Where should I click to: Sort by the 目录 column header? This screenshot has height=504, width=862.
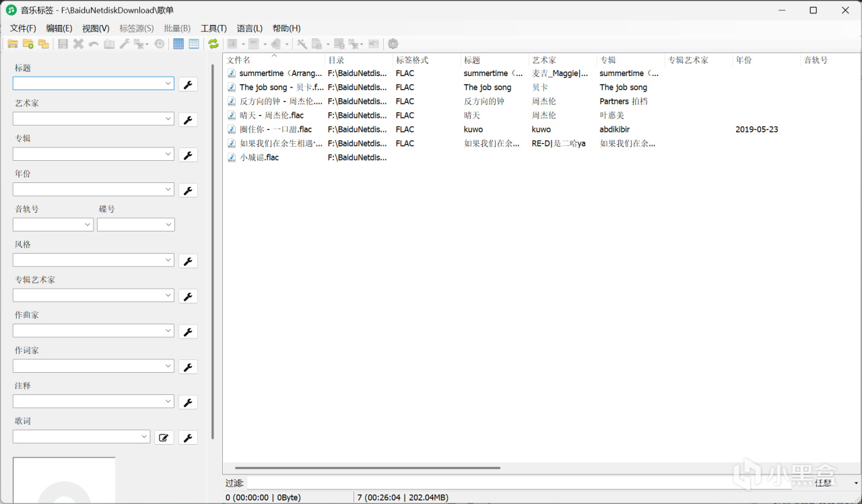359,60
